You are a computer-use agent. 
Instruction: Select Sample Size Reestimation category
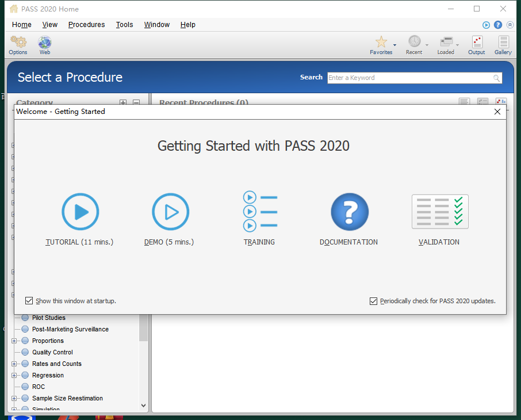click(67, 398)
